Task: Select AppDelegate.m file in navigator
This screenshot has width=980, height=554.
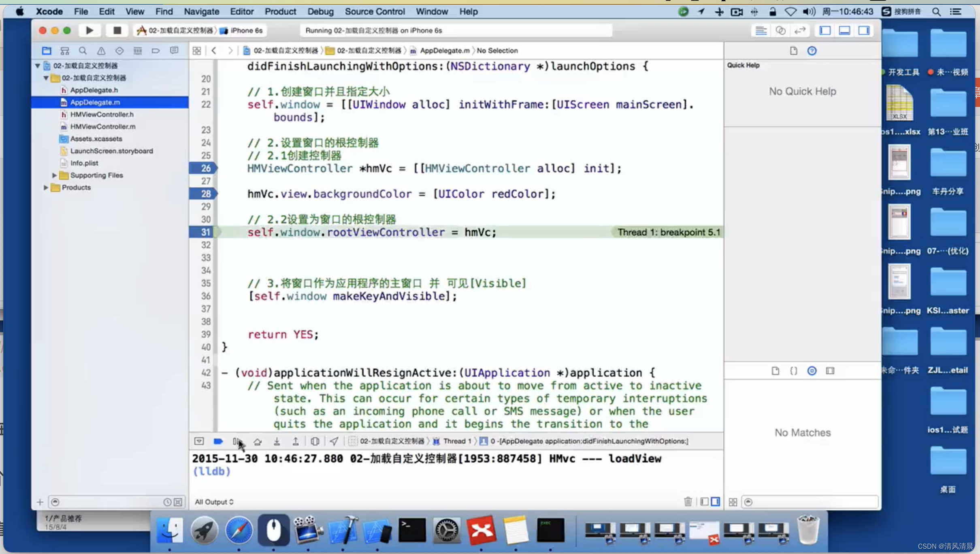Action: click(x=95, y=102)
